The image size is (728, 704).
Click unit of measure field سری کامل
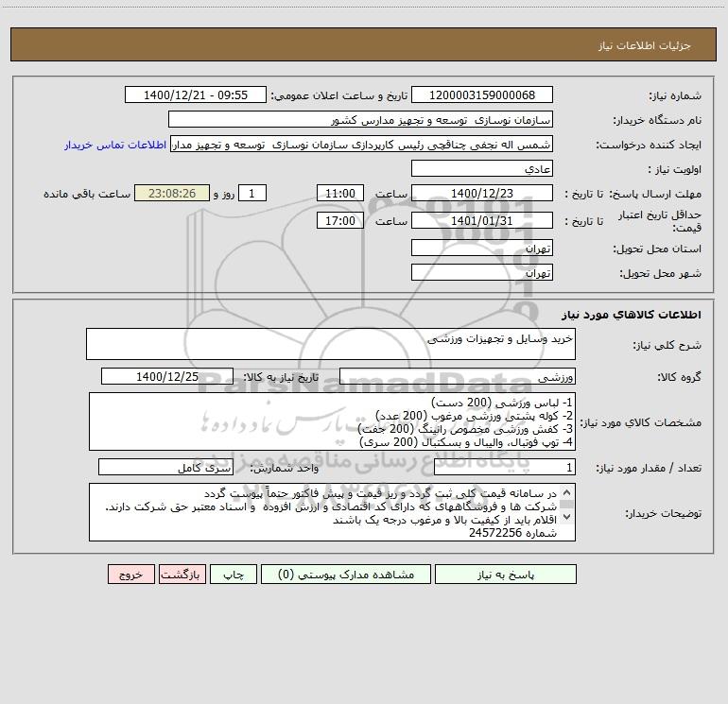(x=165, y=467)
